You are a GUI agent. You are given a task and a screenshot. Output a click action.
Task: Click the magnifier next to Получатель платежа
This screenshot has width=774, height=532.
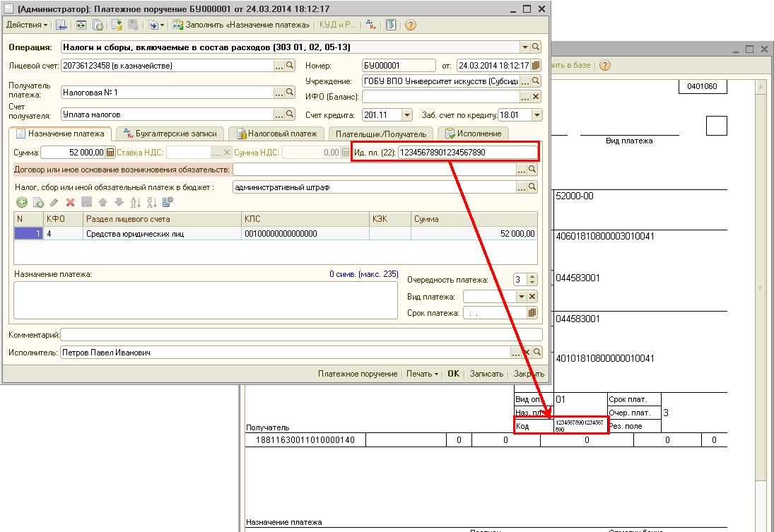[289, 93]
